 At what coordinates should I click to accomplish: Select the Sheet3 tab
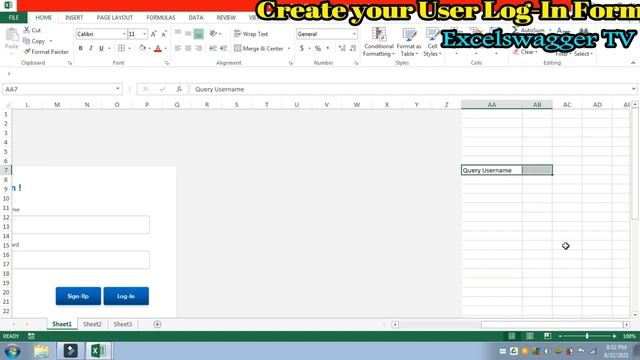click(x=122, y=324)
